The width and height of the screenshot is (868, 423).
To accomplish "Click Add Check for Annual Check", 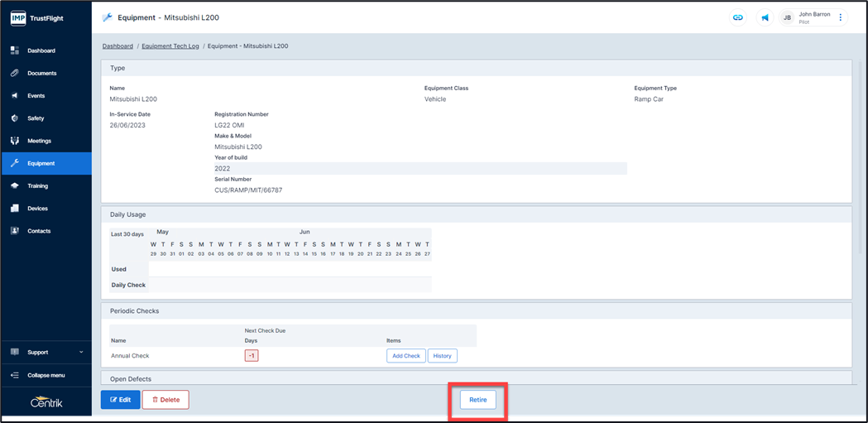I will point(405,356).
